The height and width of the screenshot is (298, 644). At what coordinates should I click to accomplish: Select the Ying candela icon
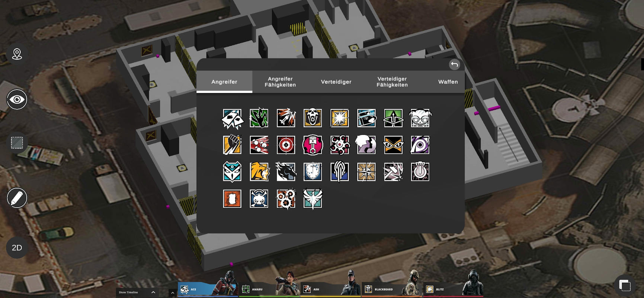pyautogui.click(x=286, y=199)
